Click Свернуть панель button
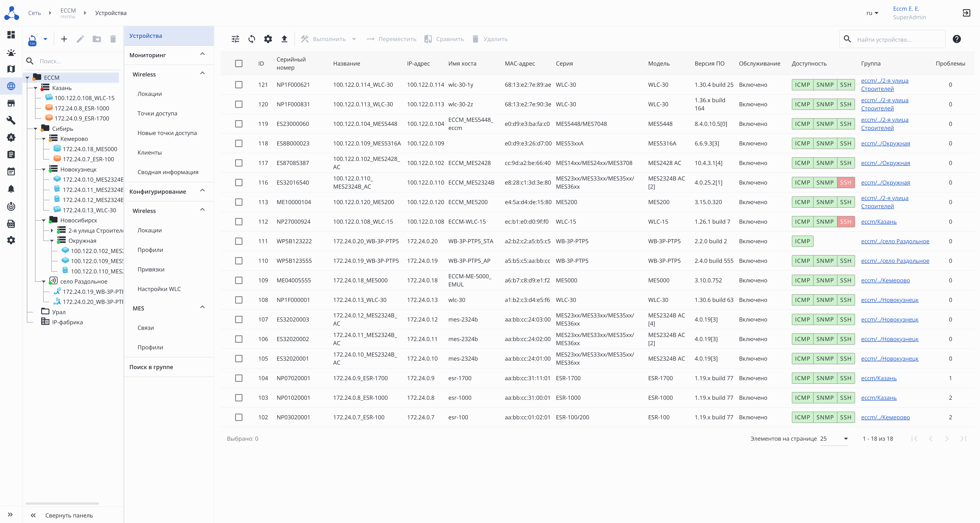 (x=69, y=515)
